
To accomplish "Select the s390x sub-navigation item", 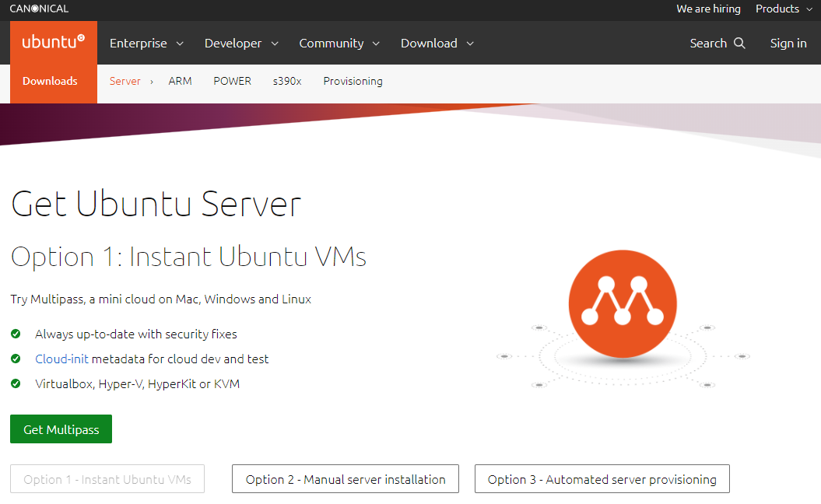I will pyautogui.click(x=287, y=81).
